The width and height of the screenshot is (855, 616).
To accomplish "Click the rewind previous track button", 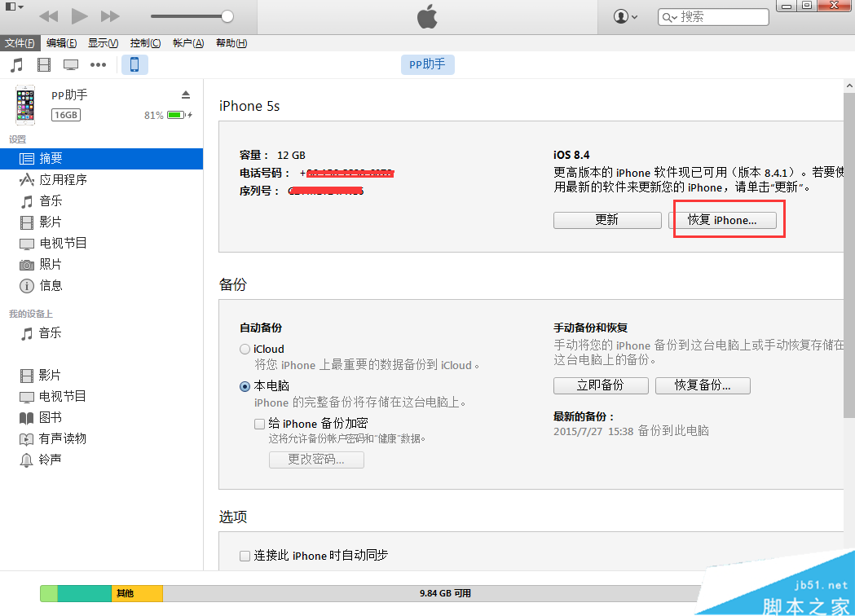I will pyautogui.click(x=49, y=16).
